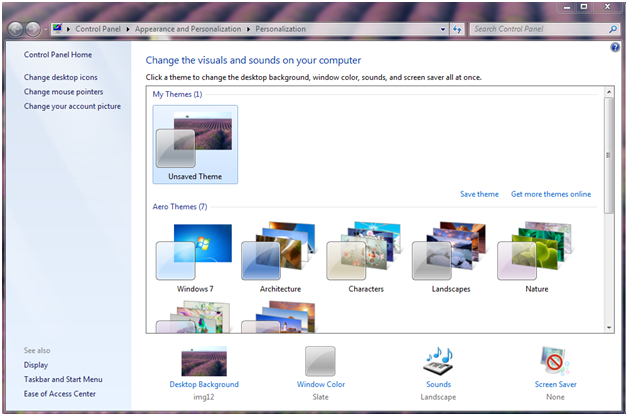The image size is (628, 416).
Task: Click the Forward navigation arrow
Action: tap(33, 29)
